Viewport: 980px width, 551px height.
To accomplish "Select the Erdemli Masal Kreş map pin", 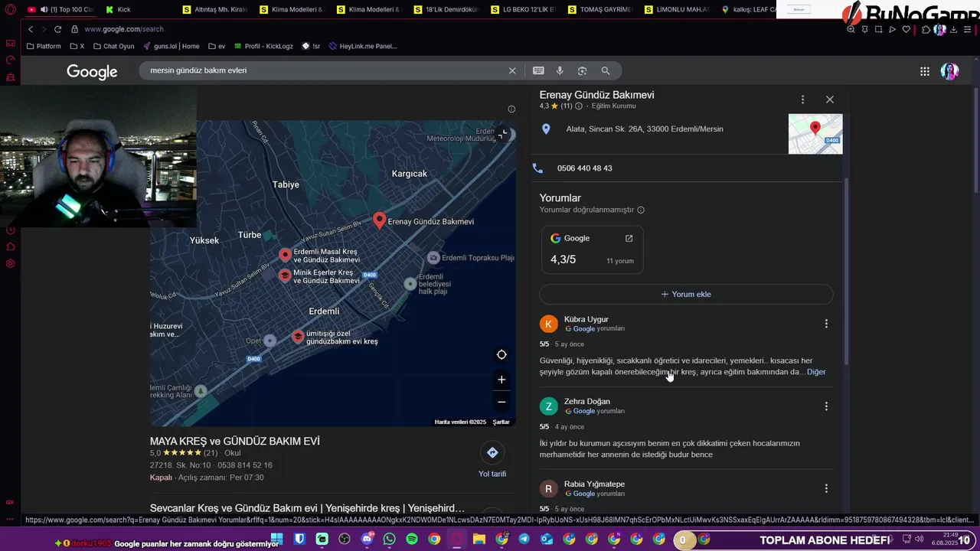I will [x=286, y=255].
